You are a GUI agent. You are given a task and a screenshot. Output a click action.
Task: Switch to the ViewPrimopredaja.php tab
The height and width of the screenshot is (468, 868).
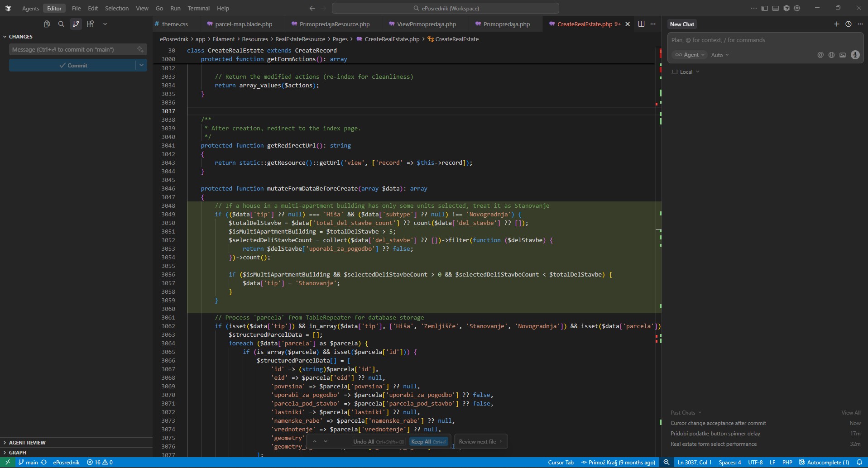coord(426,24)
